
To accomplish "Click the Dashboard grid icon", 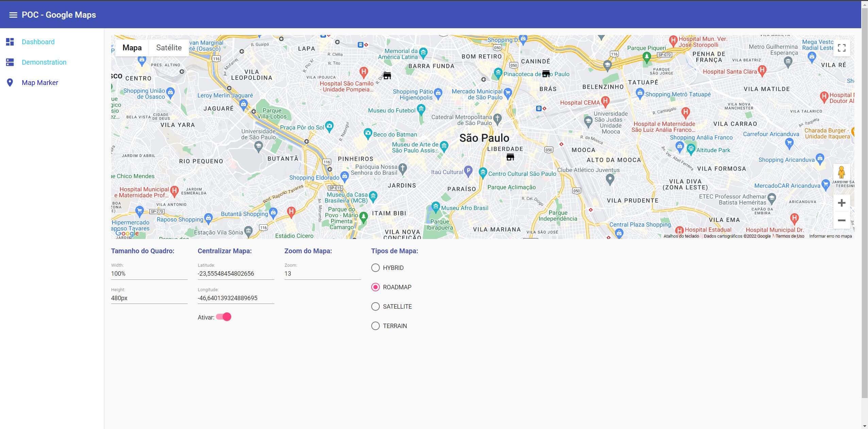I will (10, 42).
